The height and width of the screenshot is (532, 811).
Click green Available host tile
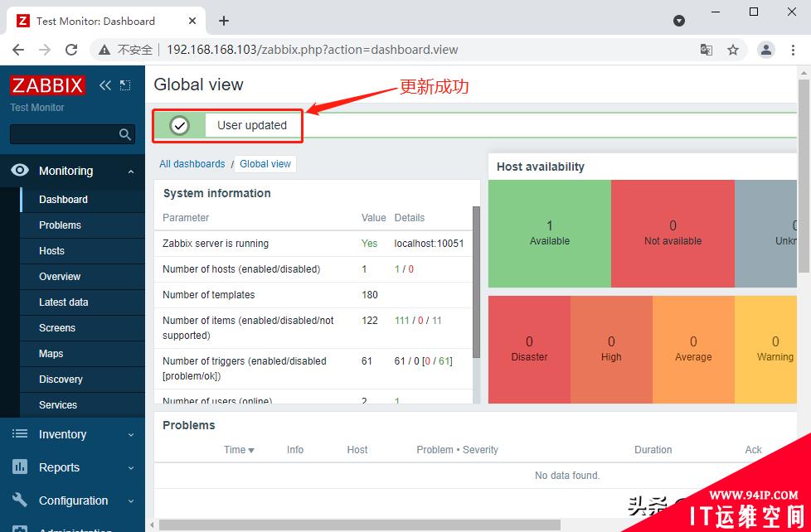pos(549,233)
